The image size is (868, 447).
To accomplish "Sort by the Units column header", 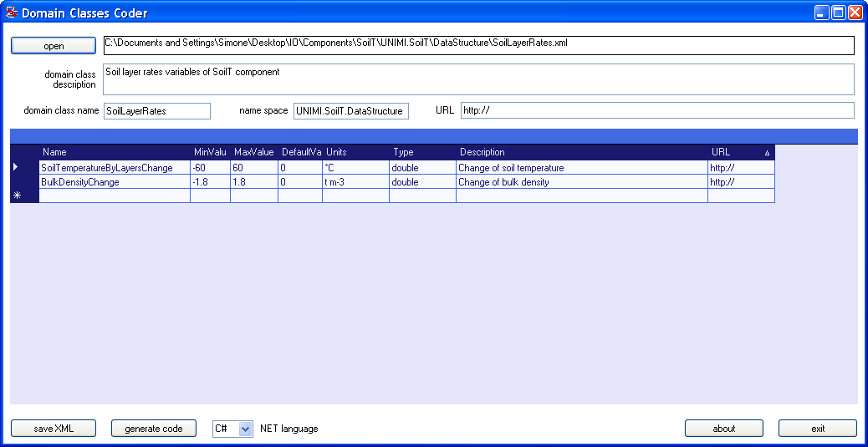I will [356, 152].
